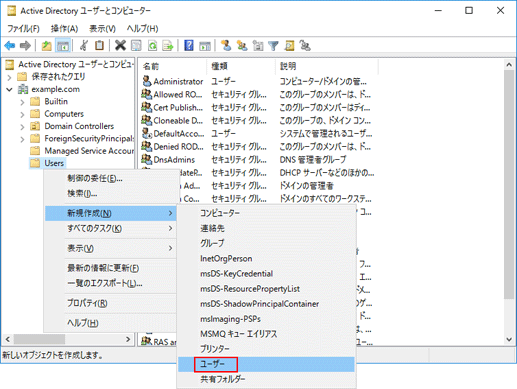The image size is (517, 389).
Task: Open the ヘルプ(H) menu in menu bar
Action: click(142, 29)
